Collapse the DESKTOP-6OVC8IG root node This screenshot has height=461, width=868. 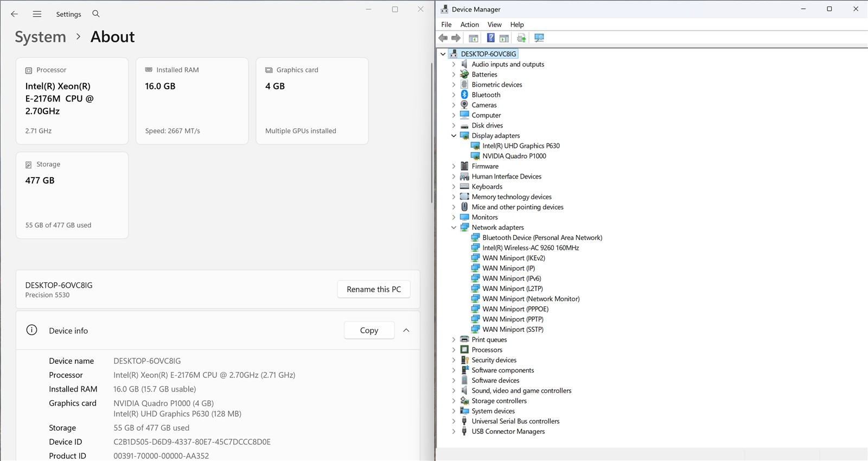tap(443, 54)
